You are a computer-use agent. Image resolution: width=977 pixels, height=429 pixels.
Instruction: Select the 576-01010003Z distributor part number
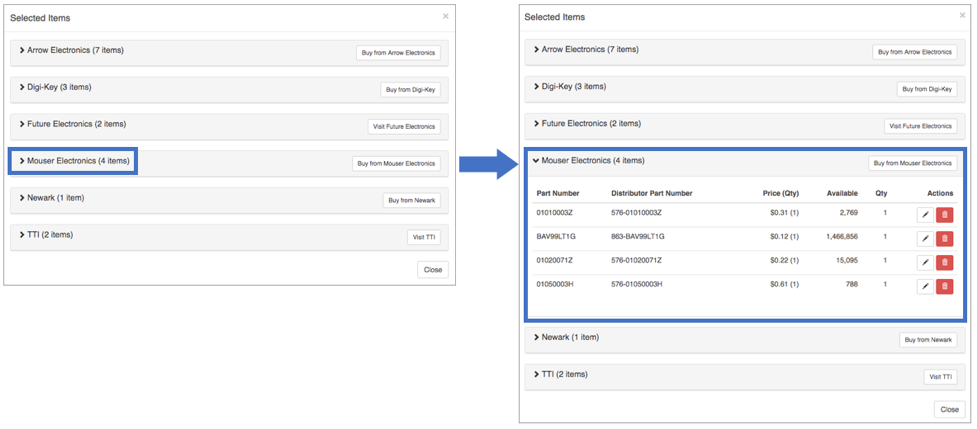(x=636, y=213)
